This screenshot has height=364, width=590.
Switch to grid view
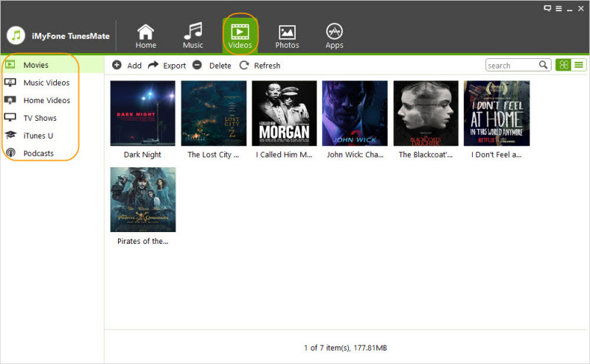coord(563,65)
